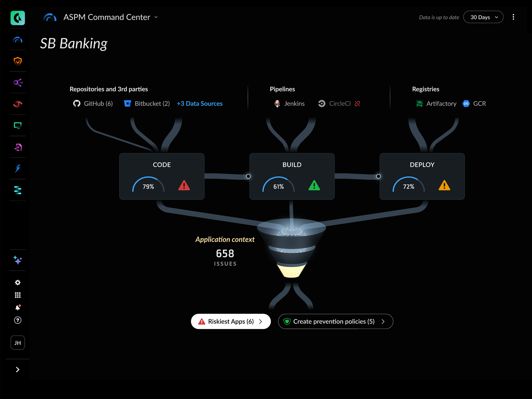
Task: Click Create prevention policies (5) button
Action: coord(335,322)
